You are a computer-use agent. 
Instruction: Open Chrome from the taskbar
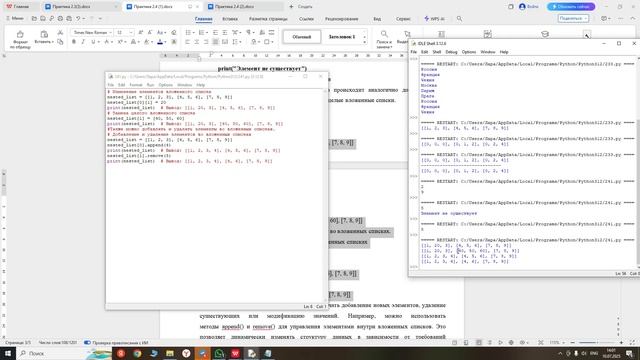click(x=137, y=353)
